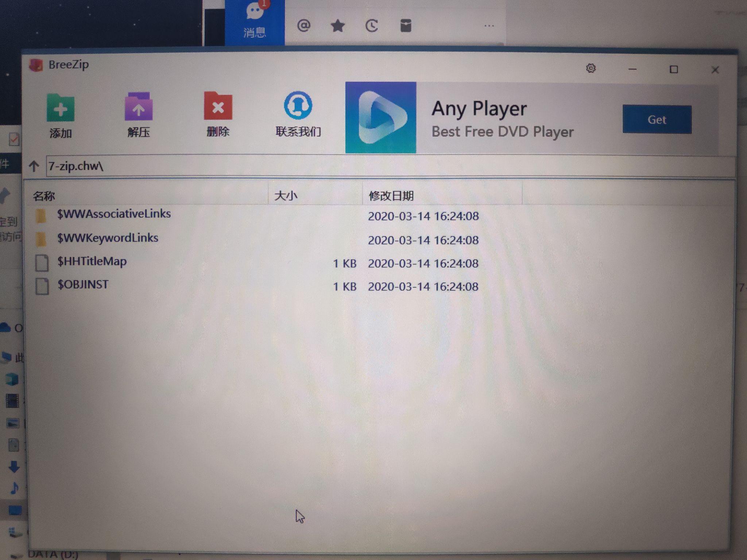Click modified date of $WWAssociativeLinks row
Screen dimensions: 747x560
click(x=423, y=216)
